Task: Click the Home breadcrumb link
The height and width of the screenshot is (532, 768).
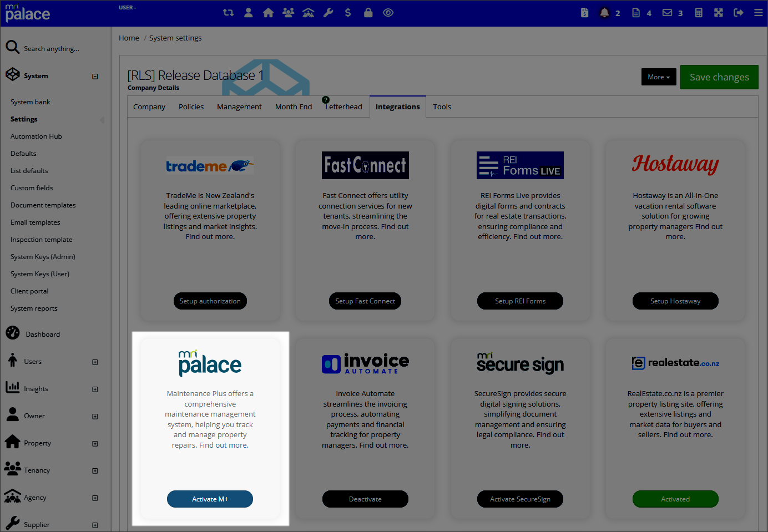Action: (x=129, y=38)
